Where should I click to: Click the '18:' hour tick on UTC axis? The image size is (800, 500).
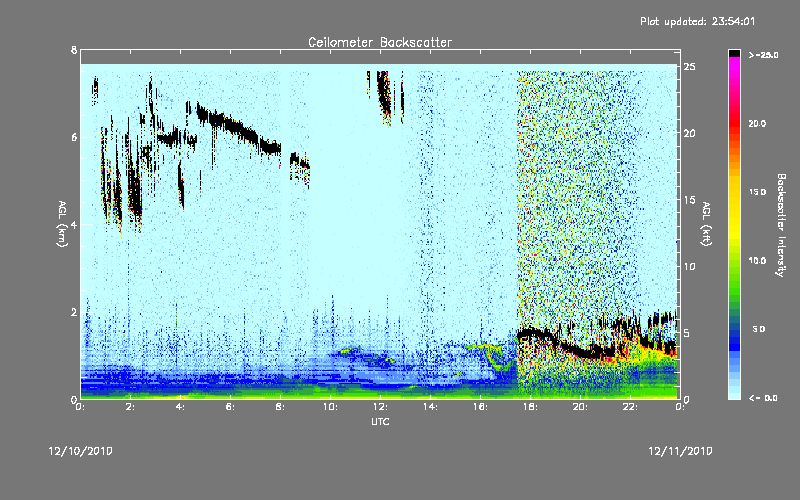click(x=531, y=407)
